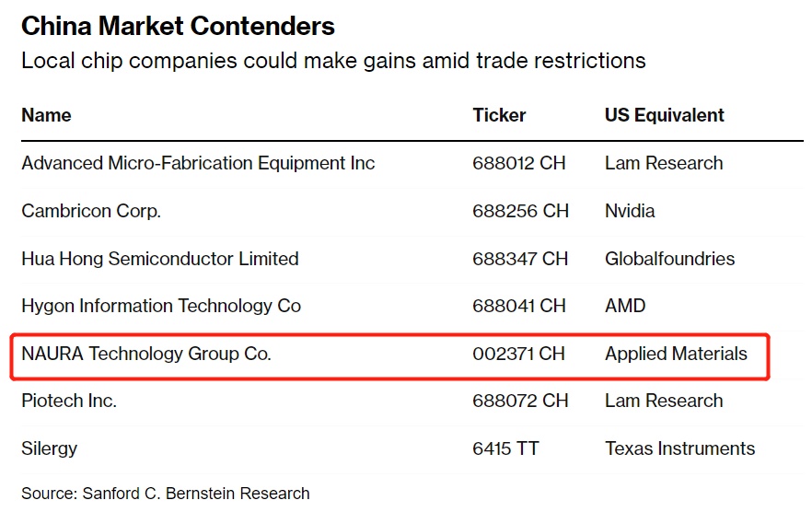Click the "US Equivalent" column header
812x512 pixels.
point(664,115)
